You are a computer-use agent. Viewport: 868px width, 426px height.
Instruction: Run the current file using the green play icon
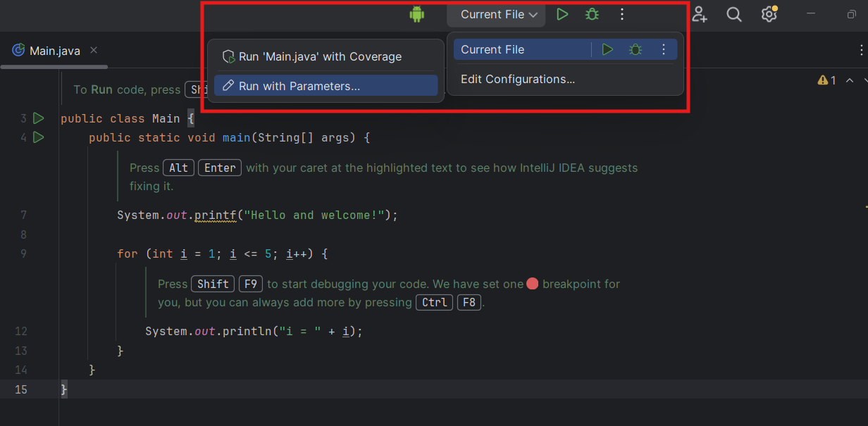tap(562, 14)
